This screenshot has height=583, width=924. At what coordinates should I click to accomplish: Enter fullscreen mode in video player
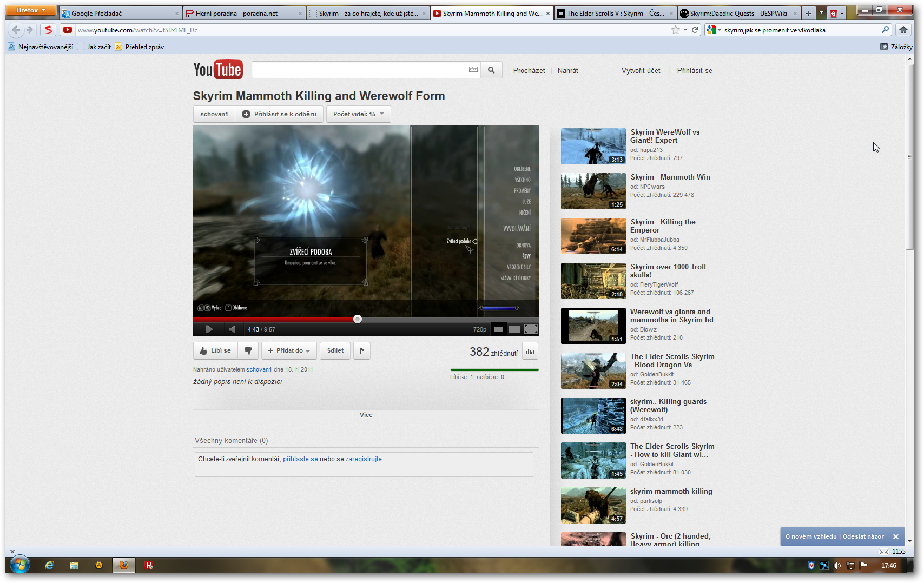click(531, 329)
